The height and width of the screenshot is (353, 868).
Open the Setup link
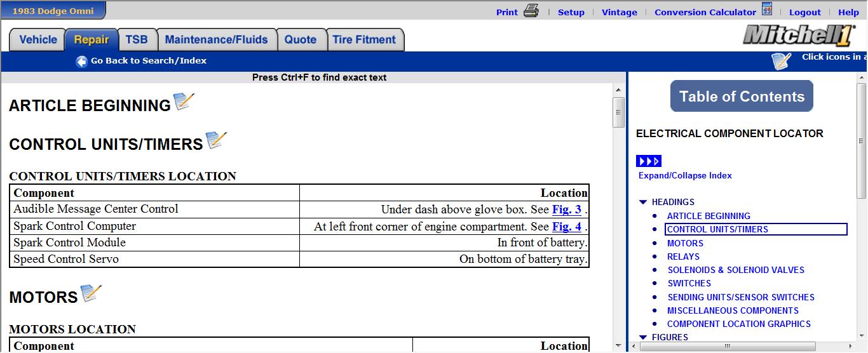tap(571, 12)
